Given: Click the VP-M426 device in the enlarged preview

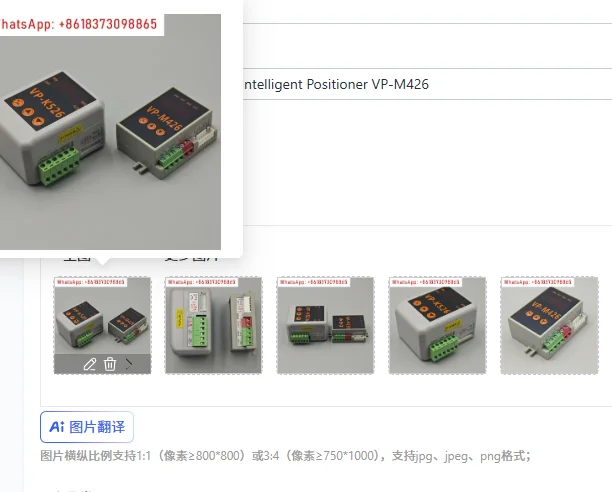Looking at the screenshot, I should [168, 133].
